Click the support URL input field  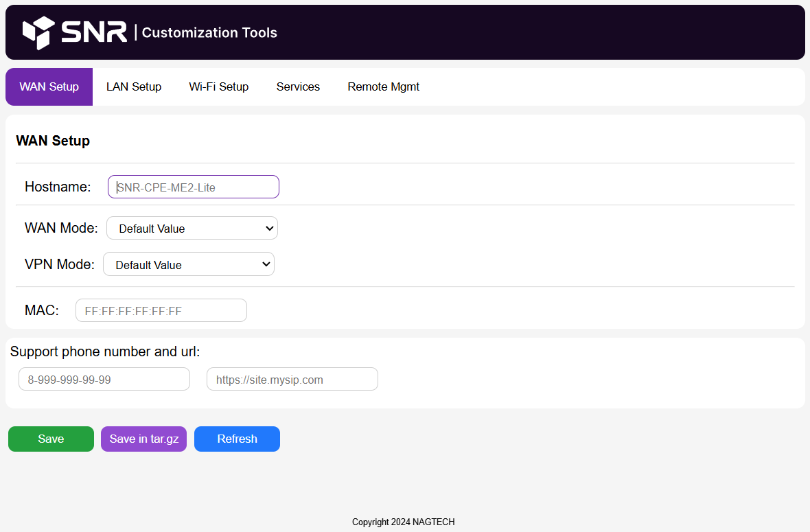292,380
